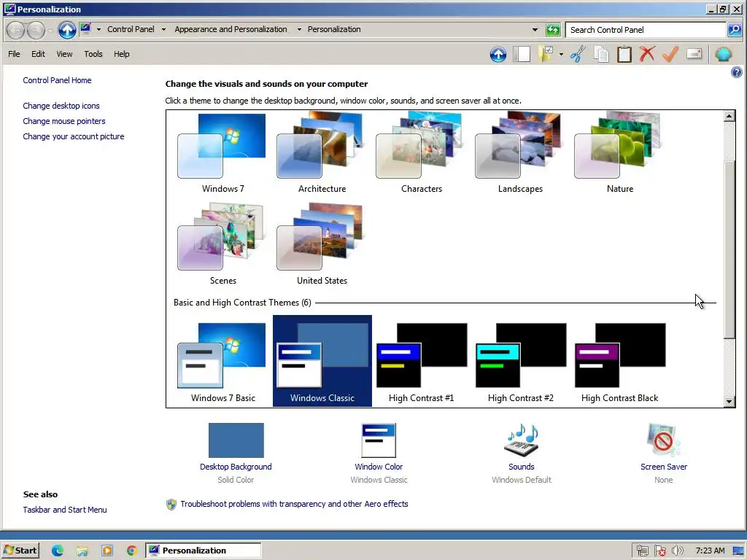Click the shield icon beside Troubleshoot link
The width and height of the screenshot is (747, 560).
click(171, 505)
